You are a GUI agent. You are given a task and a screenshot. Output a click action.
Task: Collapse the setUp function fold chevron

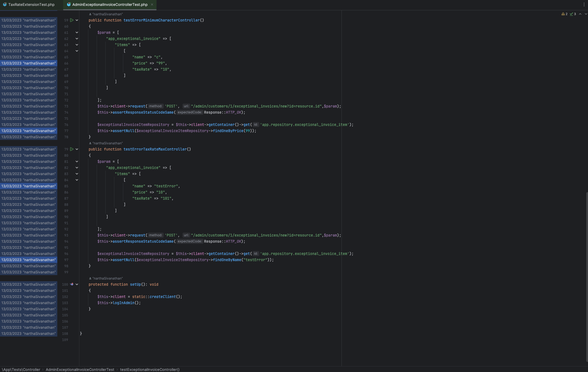77,284
